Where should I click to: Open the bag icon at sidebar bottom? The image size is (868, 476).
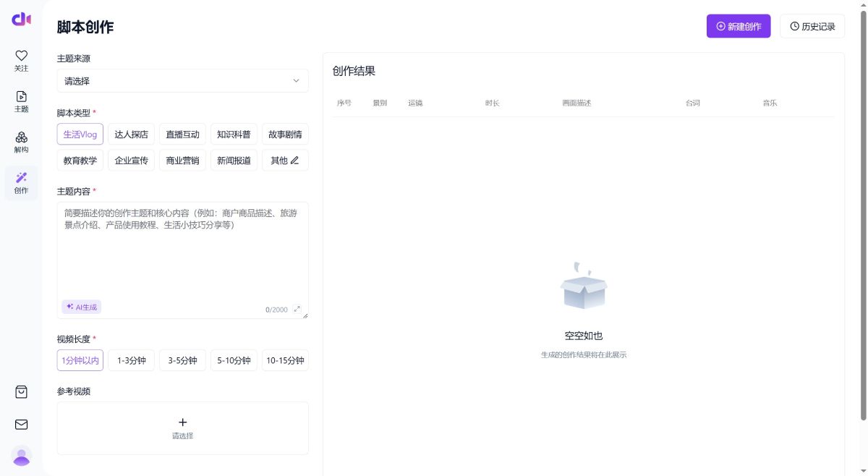point(21,391)
